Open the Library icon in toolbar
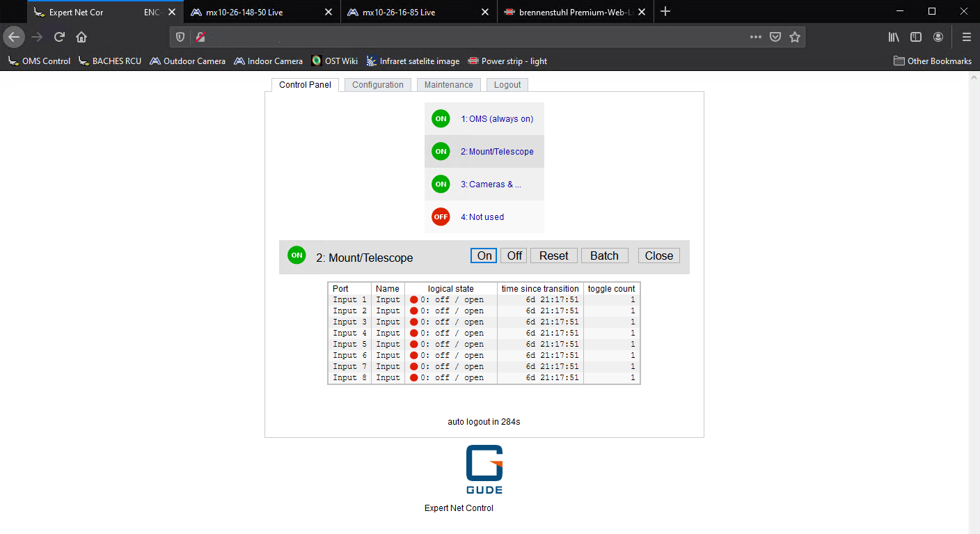 (894, 37)
